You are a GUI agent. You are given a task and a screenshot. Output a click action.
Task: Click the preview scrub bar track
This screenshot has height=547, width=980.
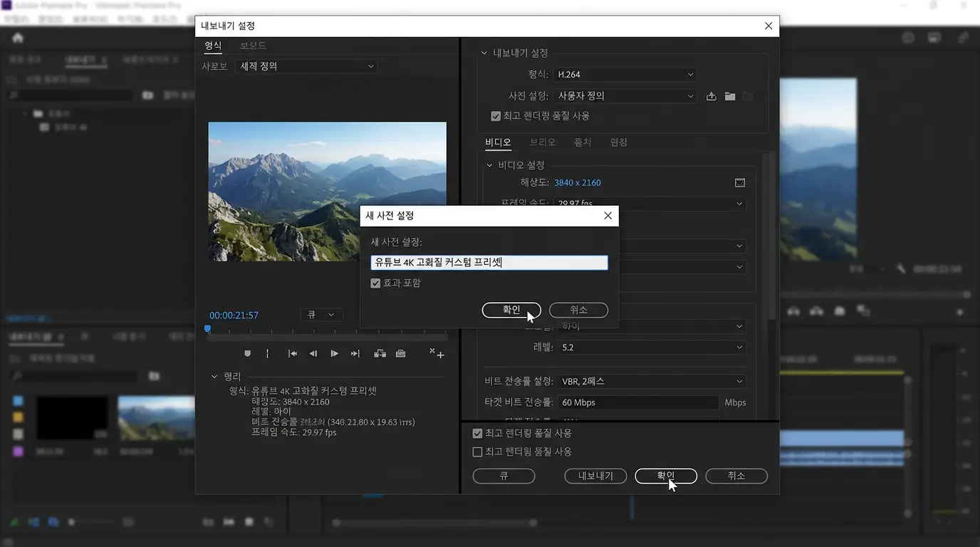click(x=328, y=336)
